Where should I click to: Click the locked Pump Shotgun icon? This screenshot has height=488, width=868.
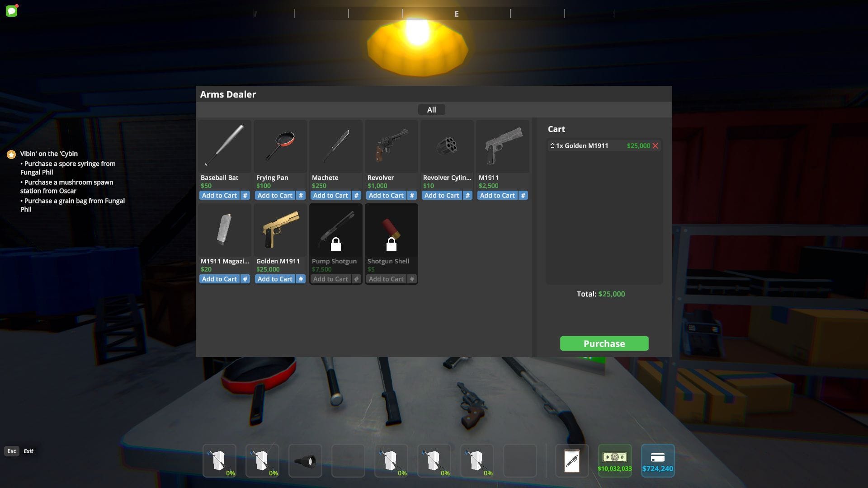pyautogui.click(x=335, y=230)
